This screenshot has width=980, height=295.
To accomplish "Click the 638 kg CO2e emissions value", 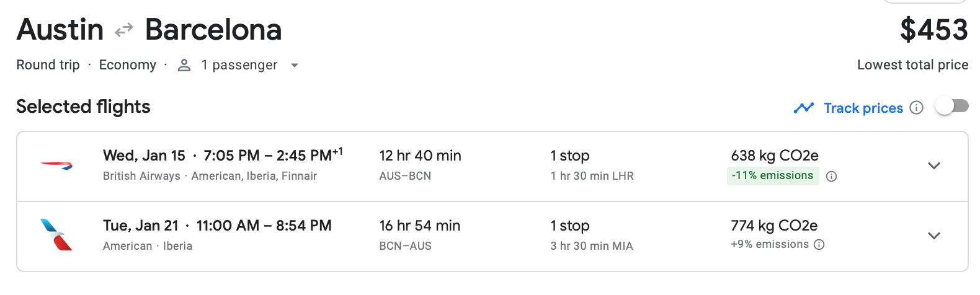I will coord(774,156).
